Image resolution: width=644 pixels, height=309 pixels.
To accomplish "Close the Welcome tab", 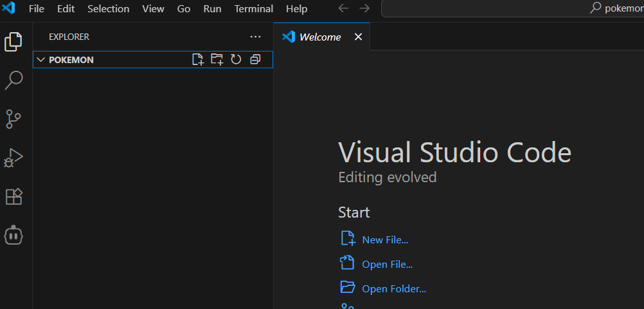I will pos(358,37).
